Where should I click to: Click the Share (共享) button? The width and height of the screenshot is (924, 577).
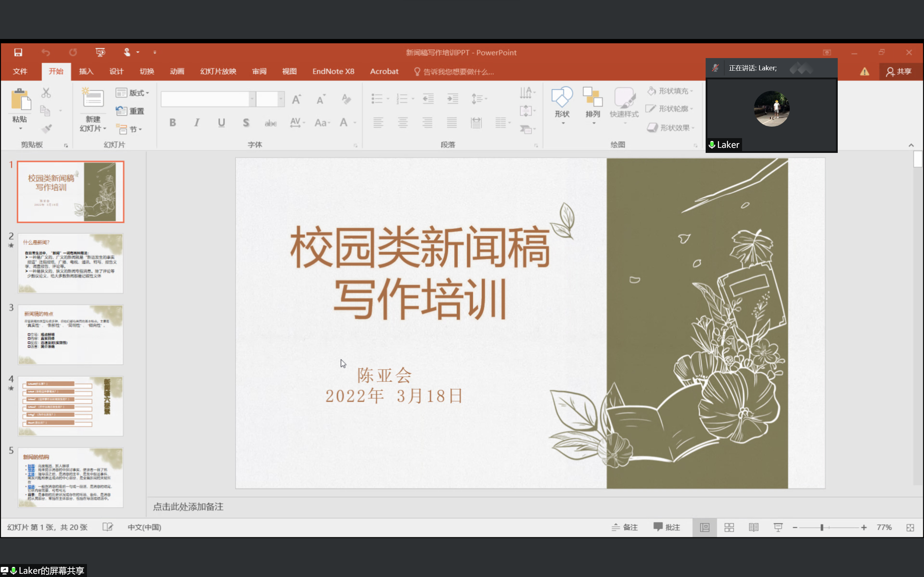[x=899, y=71]
